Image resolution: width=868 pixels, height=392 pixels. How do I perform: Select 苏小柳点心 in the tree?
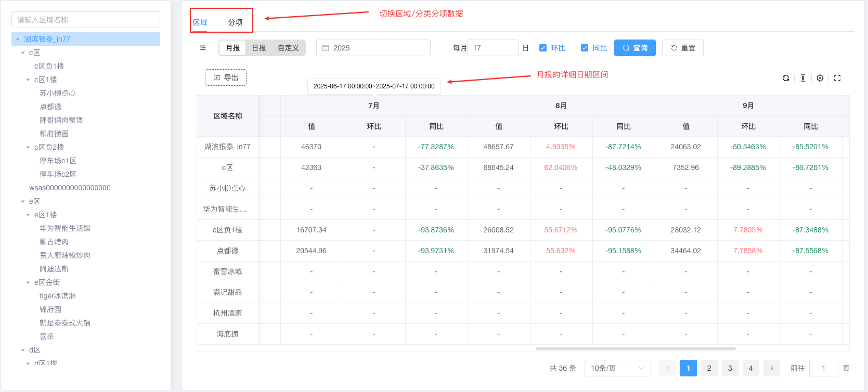click(x=58, y=93)
